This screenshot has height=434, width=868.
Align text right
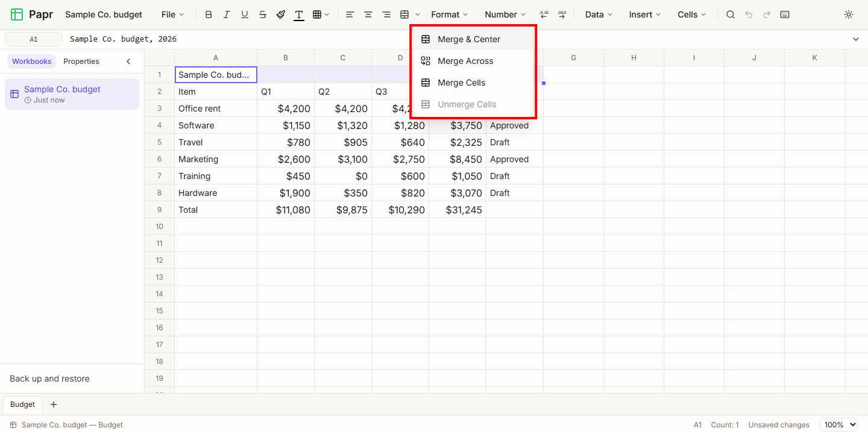386,14
